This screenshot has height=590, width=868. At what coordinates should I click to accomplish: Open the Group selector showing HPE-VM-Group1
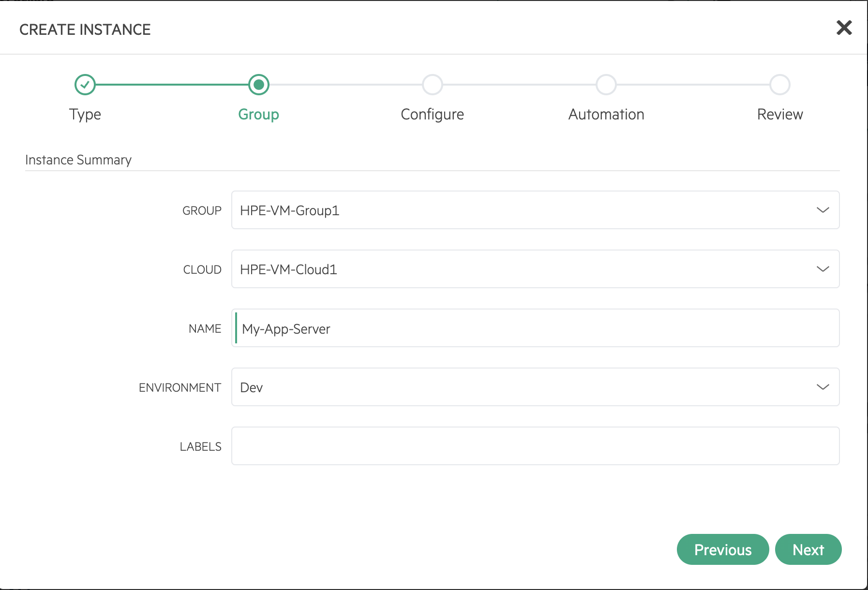pyautogui.click(x=536, y=210)
